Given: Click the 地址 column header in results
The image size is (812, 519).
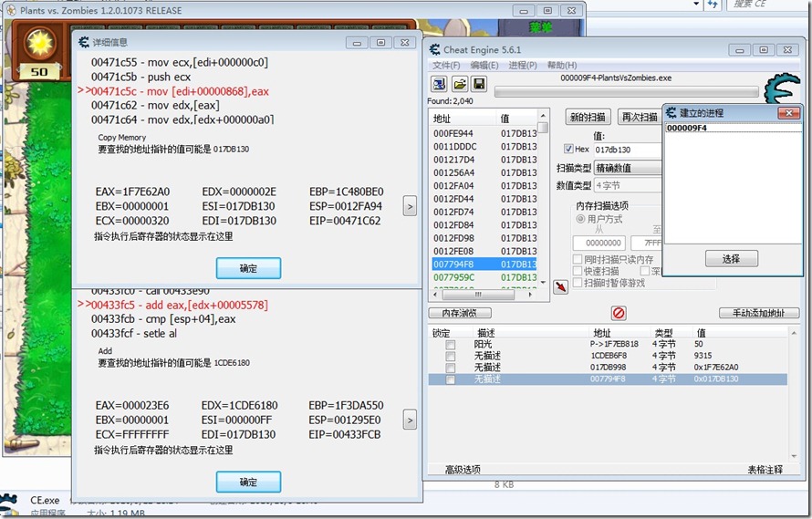Looking at the screenshot, I should 462,119.
